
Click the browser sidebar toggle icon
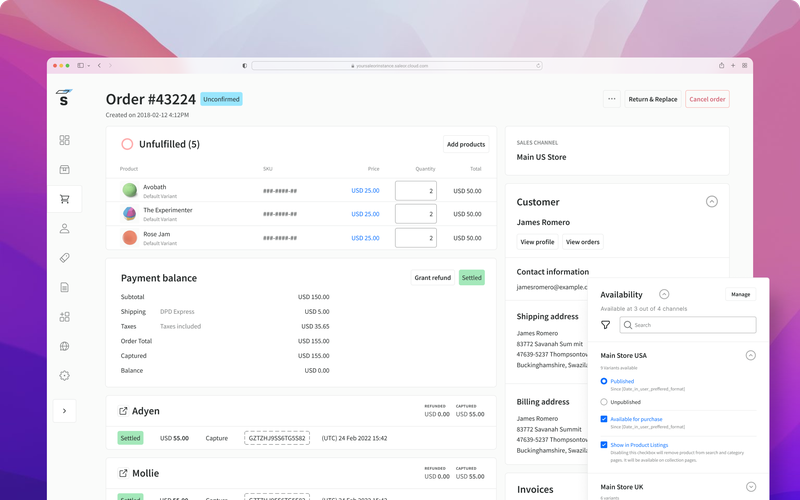(81, 65)
